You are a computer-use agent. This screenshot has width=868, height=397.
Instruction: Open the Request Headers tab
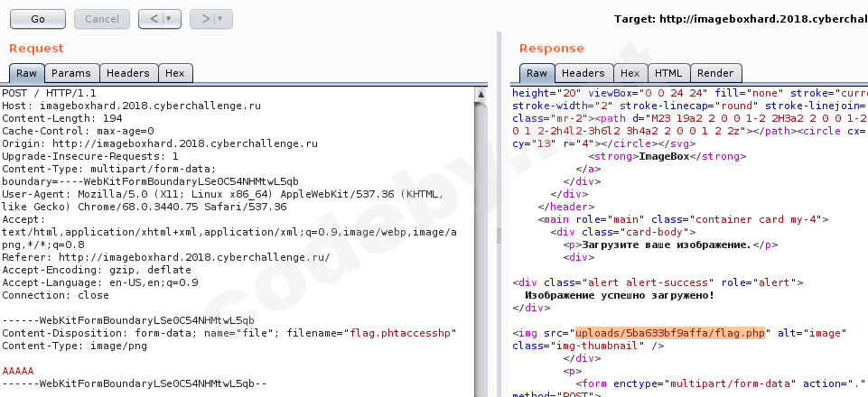127,74
